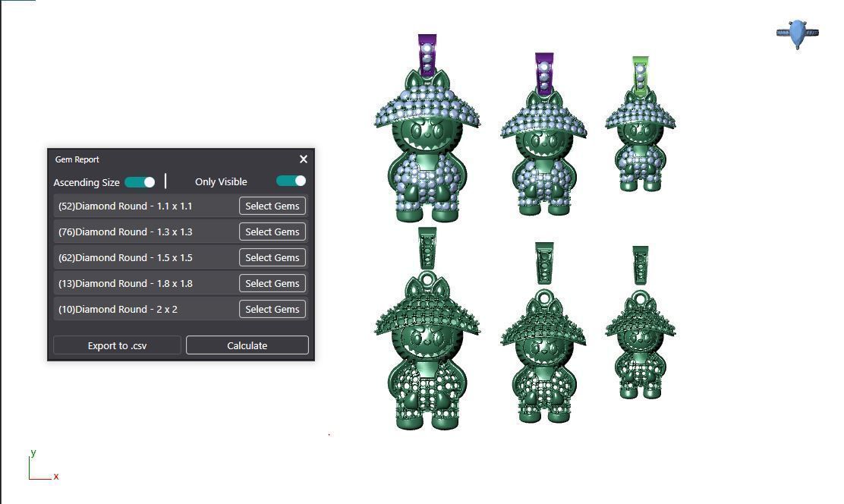Select gems for Diamond Round 1.1 x 1.1
This screenshot has width=844, height=504.
272,206
